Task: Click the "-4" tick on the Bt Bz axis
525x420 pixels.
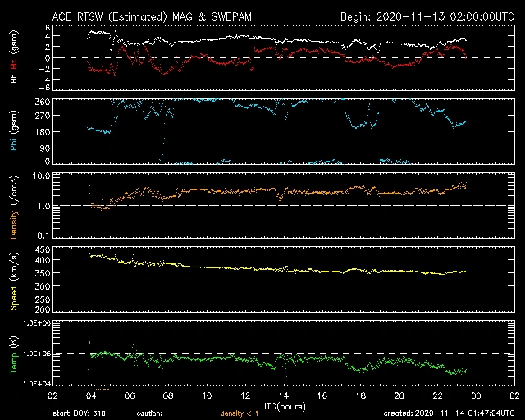Action: coord(44,80)
